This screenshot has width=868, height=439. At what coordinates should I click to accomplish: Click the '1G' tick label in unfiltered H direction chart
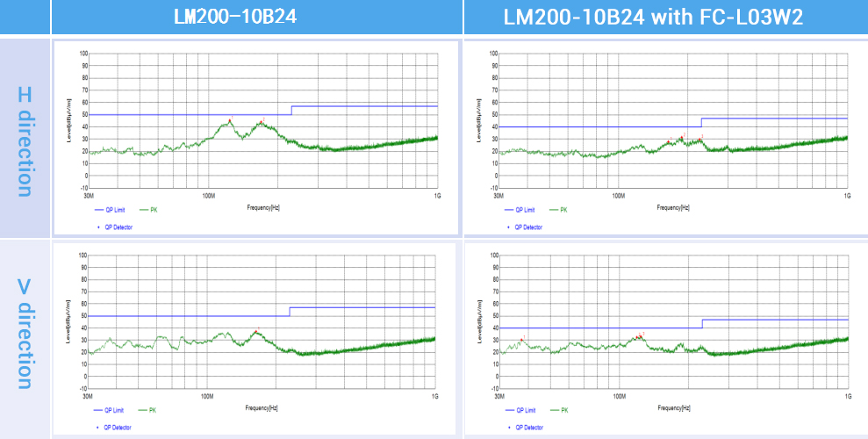pyautogui.click(x=437, y=196)
